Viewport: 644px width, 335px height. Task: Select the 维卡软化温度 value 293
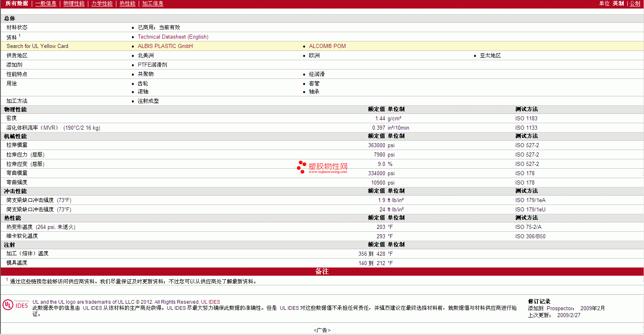(381, 236)
